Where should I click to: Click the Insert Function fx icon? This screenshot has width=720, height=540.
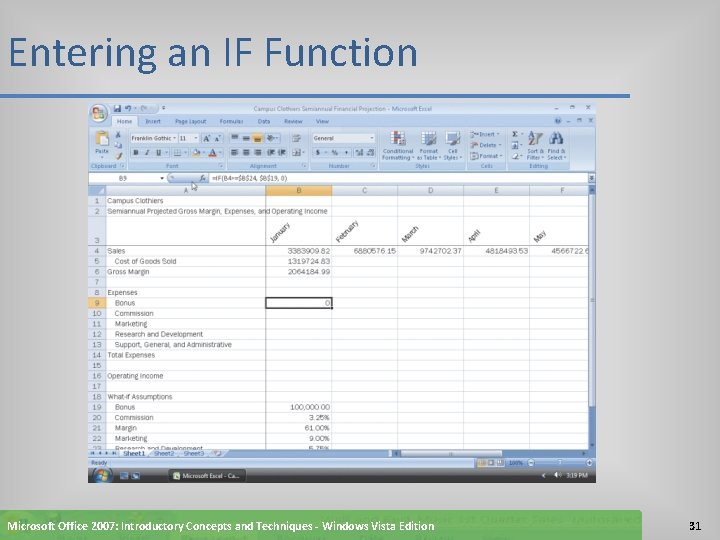pos(202,178)
